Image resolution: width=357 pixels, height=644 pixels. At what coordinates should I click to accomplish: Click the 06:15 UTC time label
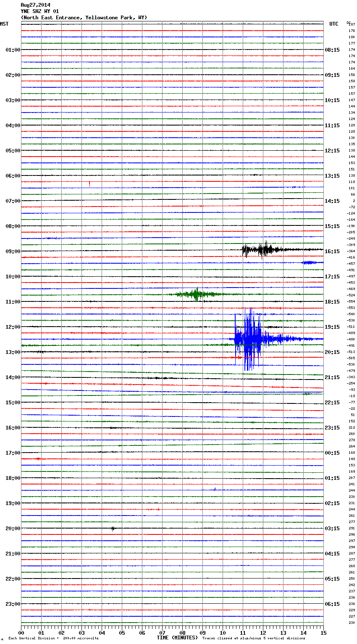point(332,604)
